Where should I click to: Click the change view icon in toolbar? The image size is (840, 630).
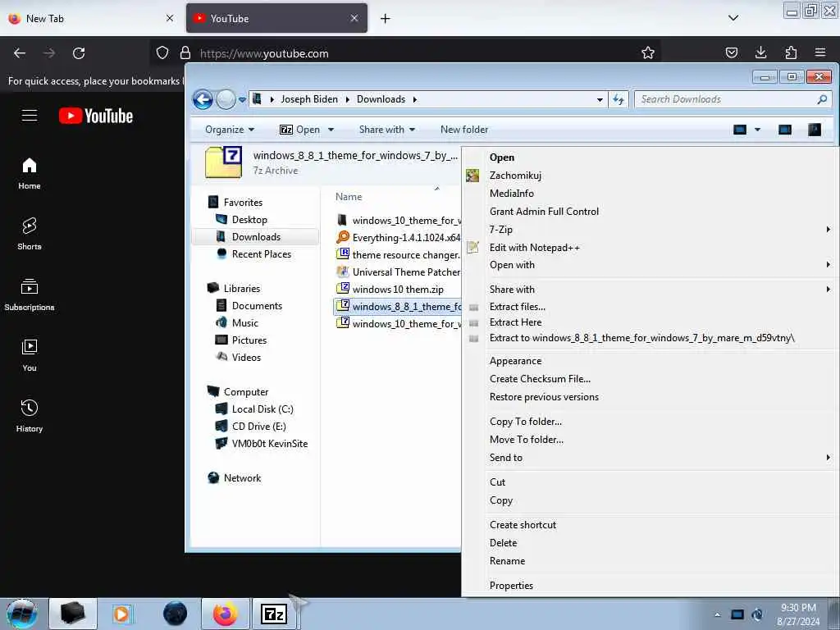pos(740,130)
